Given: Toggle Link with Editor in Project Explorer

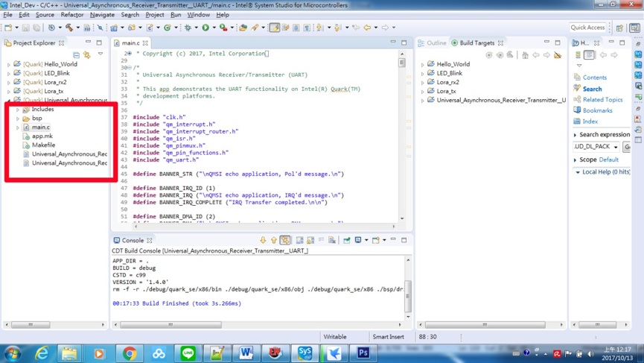Looking at the screenshot, I should click(87, 54).
